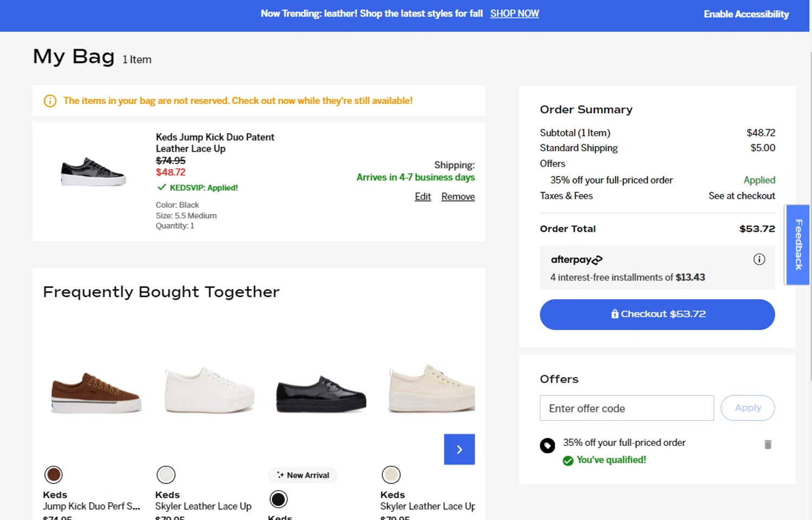Select the brown color swatch for Jump Kick Duo
Screen dimensions: 812x520
[54, 475]
